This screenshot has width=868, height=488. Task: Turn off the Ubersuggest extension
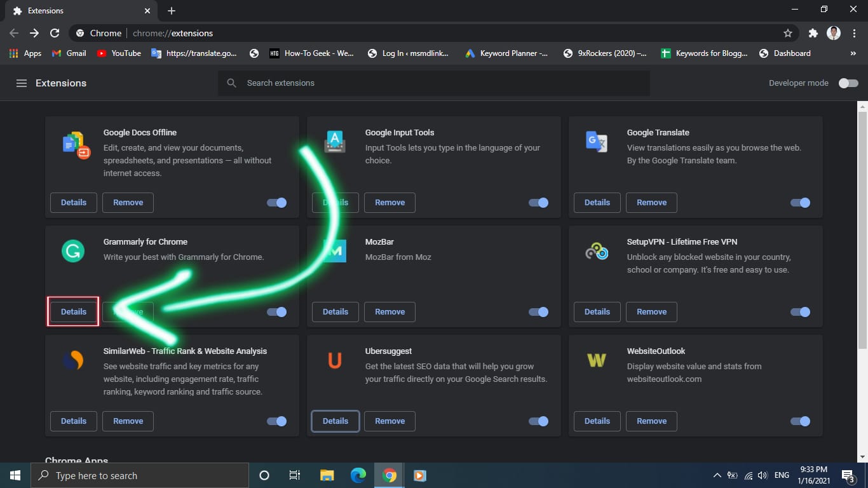pyautogui.click(x=539, y=421)
